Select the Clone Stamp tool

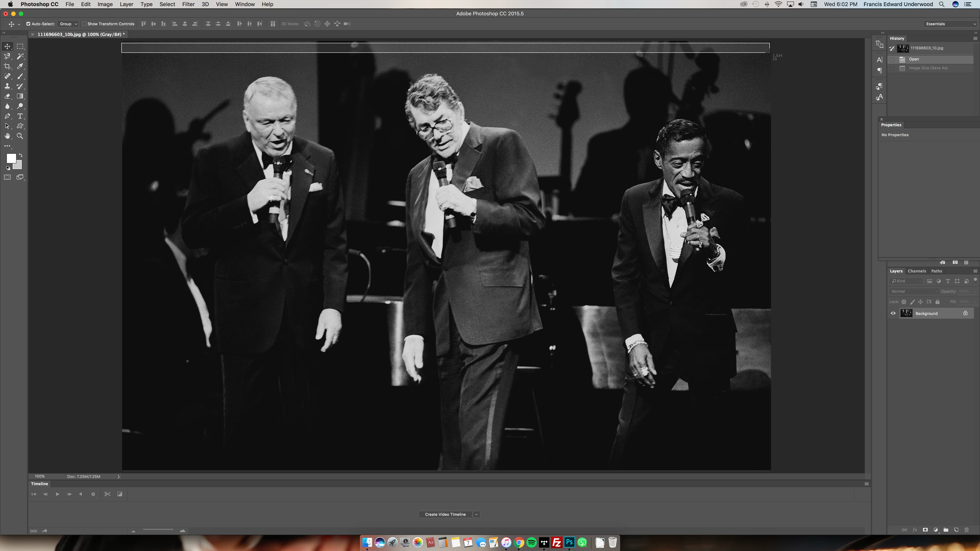(7, 86)
